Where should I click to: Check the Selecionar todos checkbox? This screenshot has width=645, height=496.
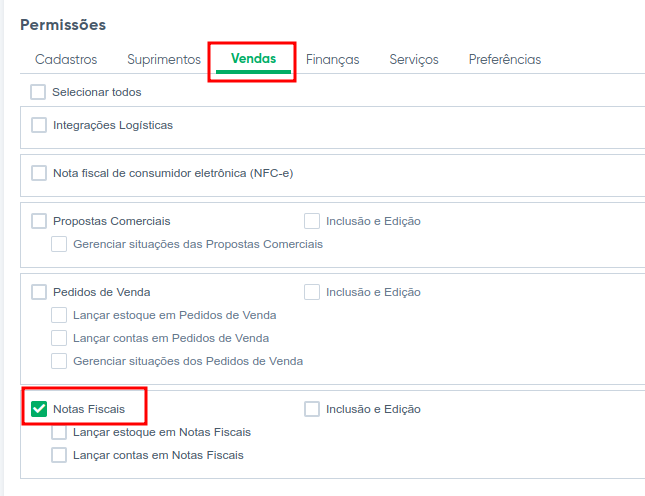(38, 92)
